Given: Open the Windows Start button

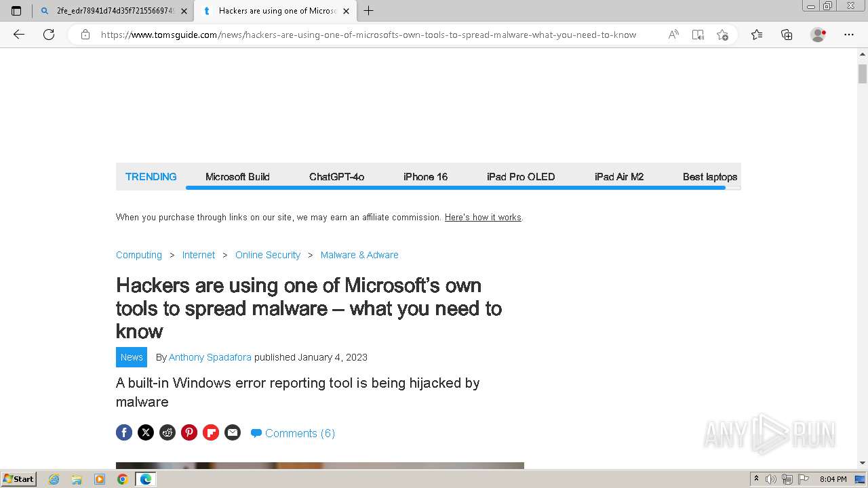Looking at the screenshot, I should 19,479.
